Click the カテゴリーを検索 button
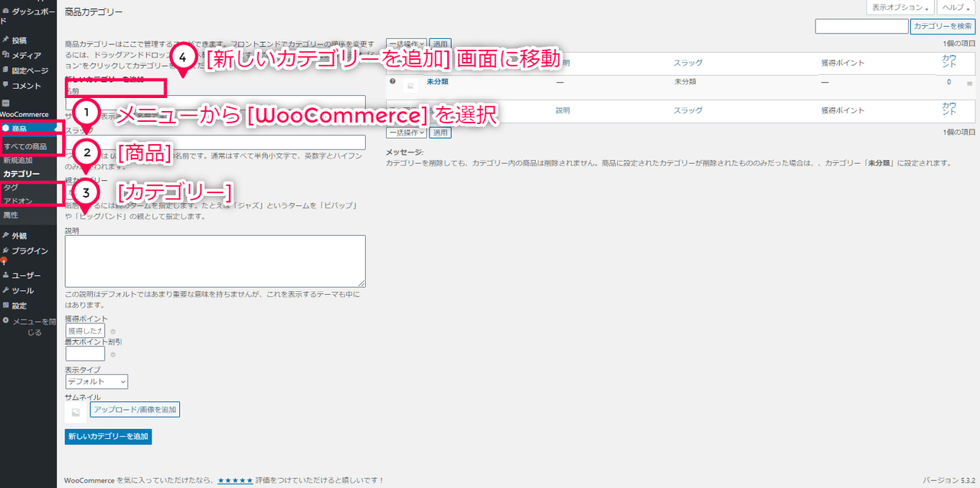This screenshot has width=980, height=488. (942, 27)
